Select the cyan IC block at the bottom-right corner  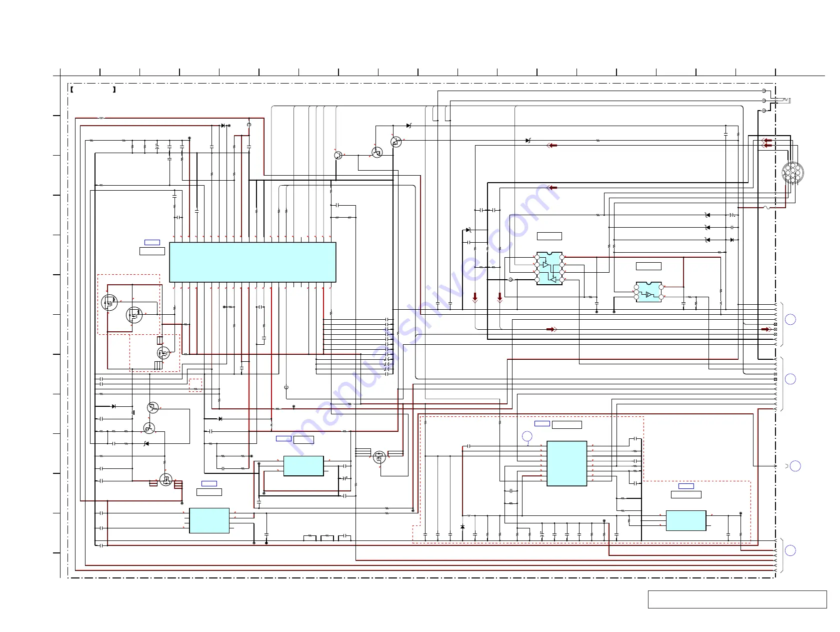coord(686,520)
